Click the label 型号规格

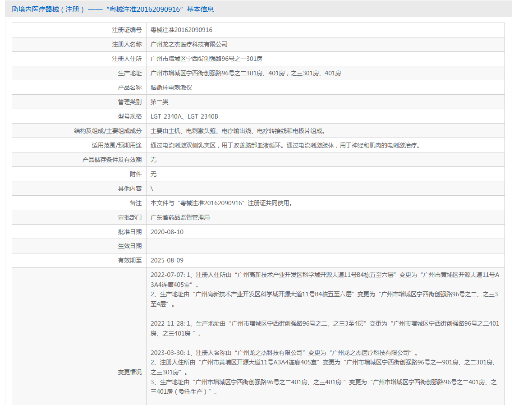[129, 116]
